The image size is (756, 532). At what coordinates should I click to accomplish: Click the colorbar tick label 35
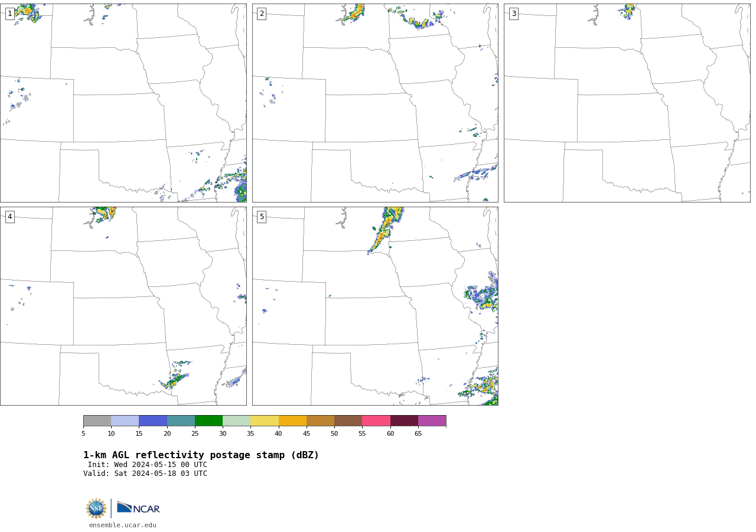pyautogui.click(x=250, y=434)
